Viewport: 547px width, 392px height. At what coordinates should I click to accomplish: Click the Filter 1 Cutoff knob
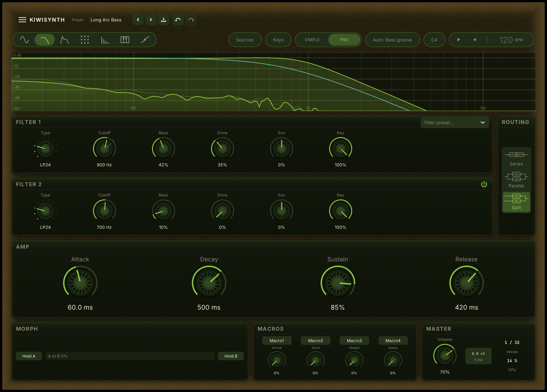[x=104, y=148]
